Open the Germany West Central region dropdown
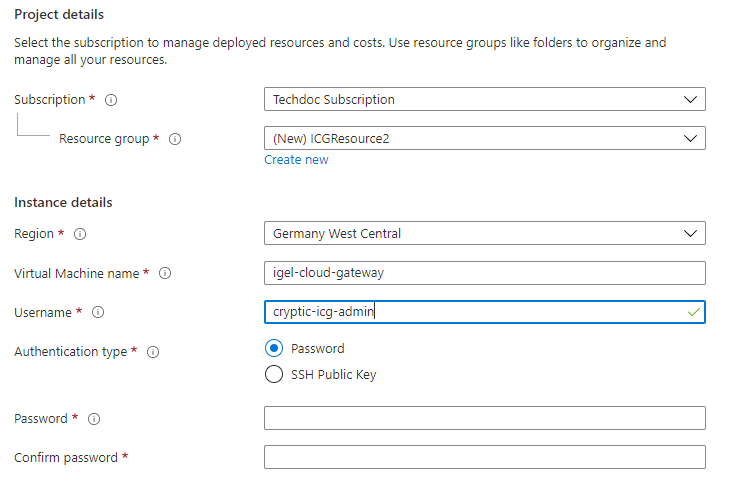Viewport: 735px width, 494px height. (484, 233)
